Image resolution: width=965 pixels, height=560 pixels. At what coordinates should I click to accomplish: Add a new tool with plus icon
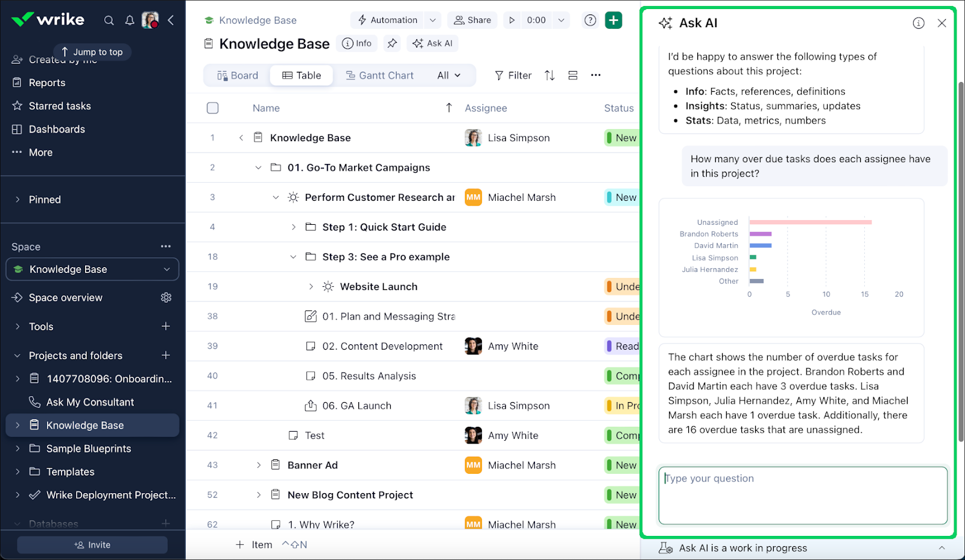click(166, 326)
